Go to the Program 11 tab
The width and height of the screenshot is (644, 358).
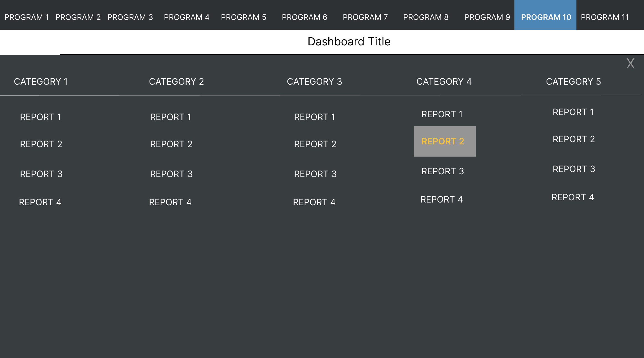tap(605, 17)
